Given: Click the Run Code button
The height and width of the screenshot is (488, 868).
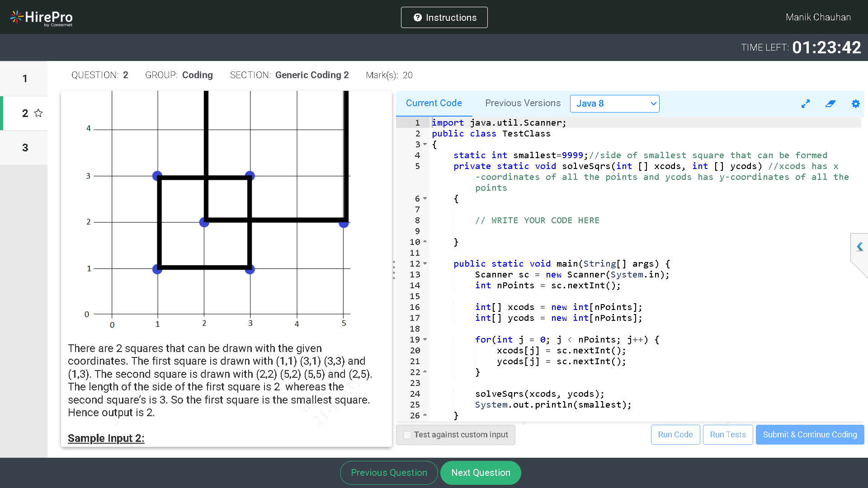Looking at the screenshot, I should tap(675, 435).
